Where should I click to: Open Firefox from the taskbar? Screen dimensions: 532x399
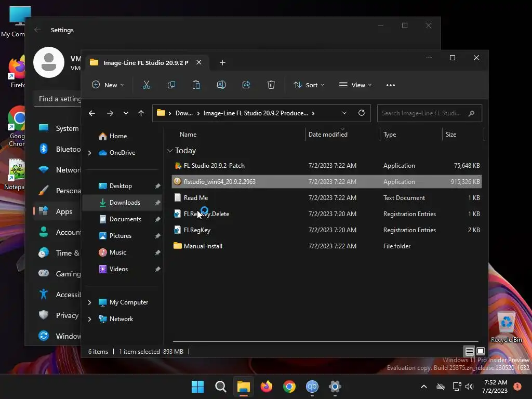pos(267,387)
